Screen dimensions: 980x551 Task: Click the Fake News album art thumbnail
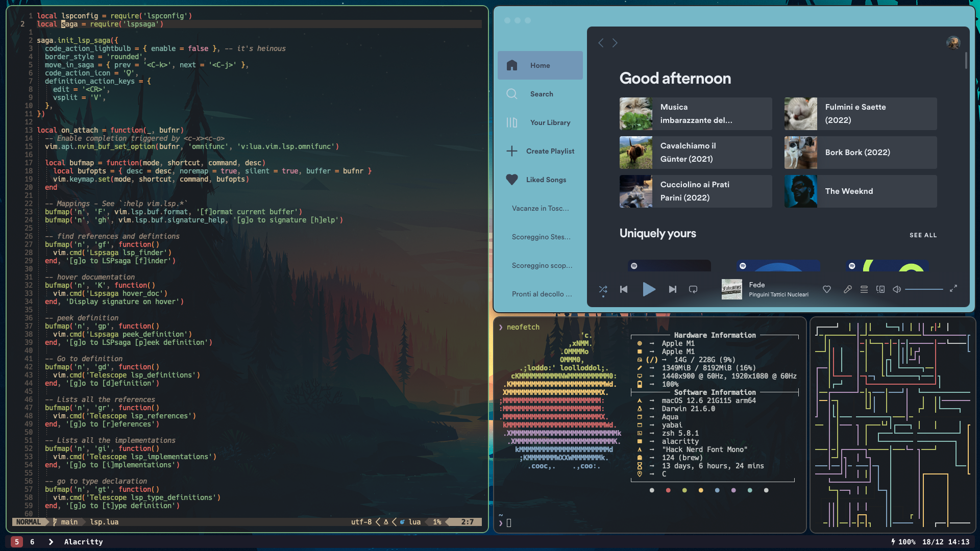coord(731,289)
